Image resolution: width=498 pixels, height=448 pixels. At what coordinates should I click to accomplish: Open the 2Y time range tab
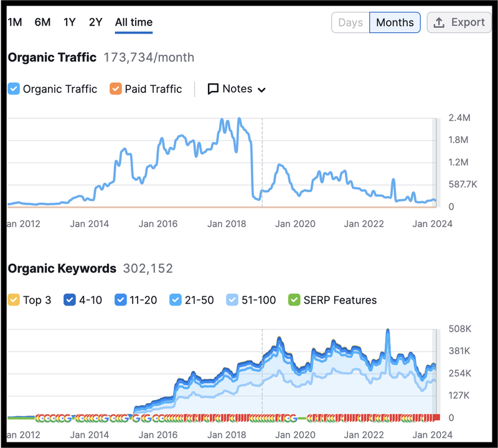[x=95, y=22]
